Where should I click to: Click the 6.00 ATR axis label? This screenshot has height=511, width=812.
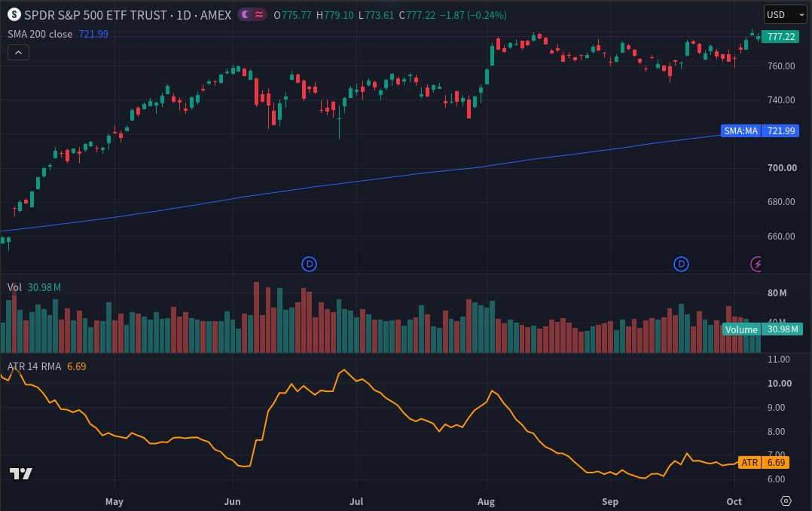coord(777,479)
